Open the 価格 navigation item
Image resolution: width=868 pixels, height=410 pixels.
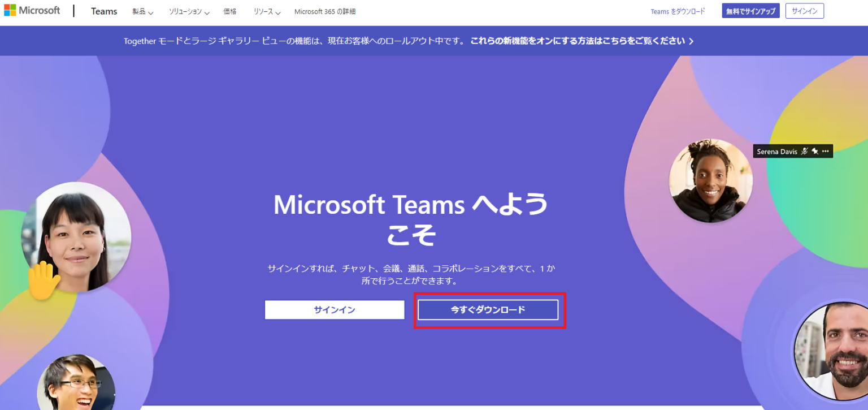click(x=230, y=11)
